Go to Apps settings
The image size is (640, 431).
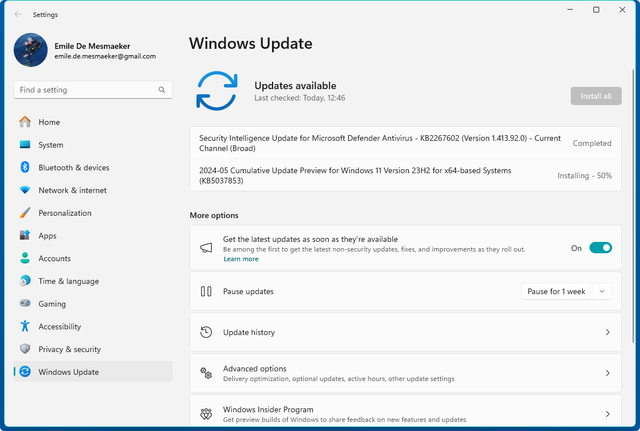(93, 235)
